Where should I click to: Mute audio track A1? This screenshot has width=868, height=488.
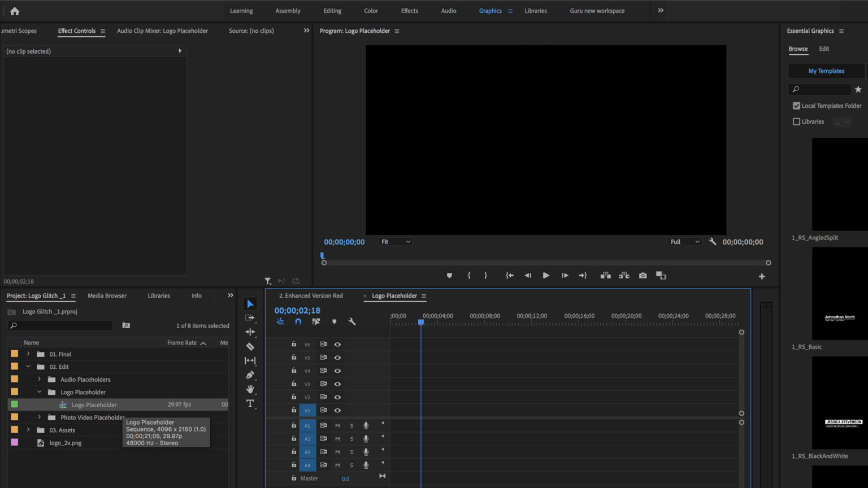tap(337, 425)
